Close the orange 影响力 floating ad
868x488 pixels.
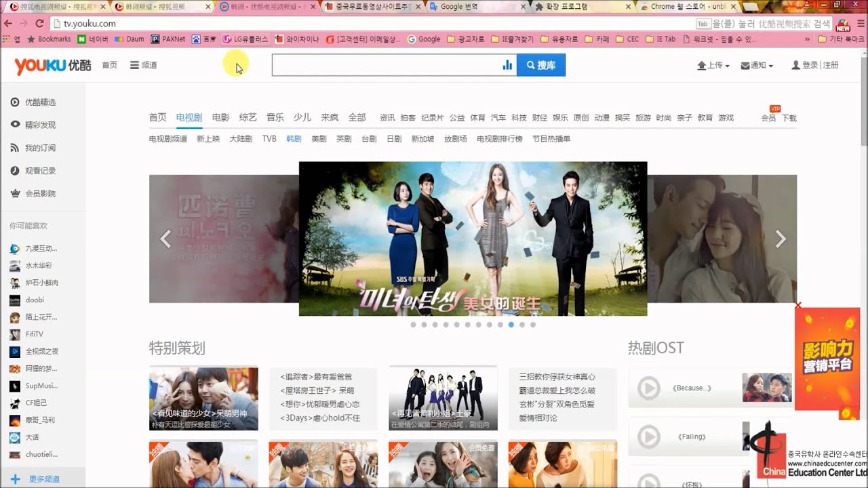(798, 306)
